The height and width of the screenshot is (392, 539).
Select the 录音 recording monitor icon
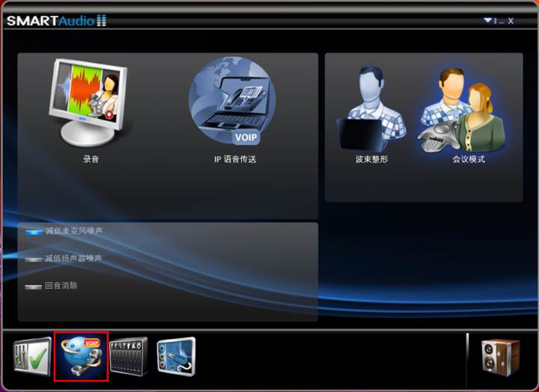pyautogui.click(x=88, y=102)
